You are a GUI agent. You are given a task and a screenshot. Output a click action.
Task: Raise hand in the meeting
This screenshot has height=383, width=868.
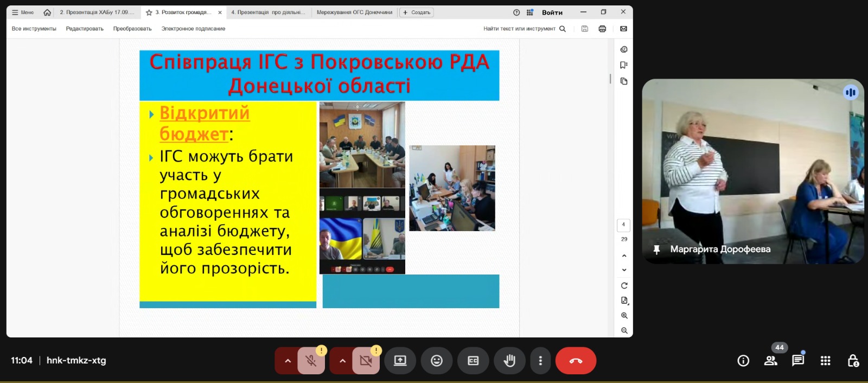509,361
